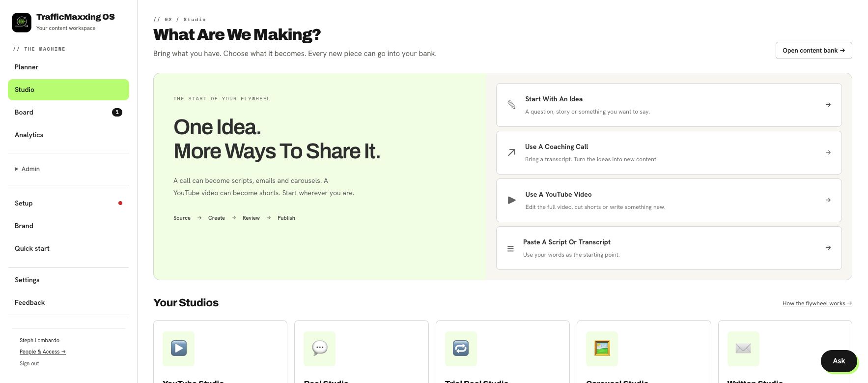The width and height of the screenshot is (868, 383).
Task: Select Studio in the sidebar
Action: (68, 89)
